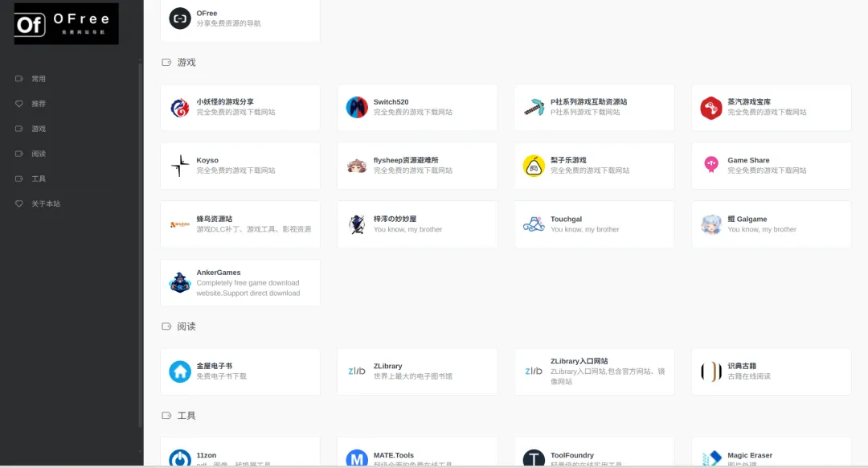The width and height of the screenshot is (868, 468).
Task: Click the 识典古籍 bracket icon
Action: click(711, 372)
